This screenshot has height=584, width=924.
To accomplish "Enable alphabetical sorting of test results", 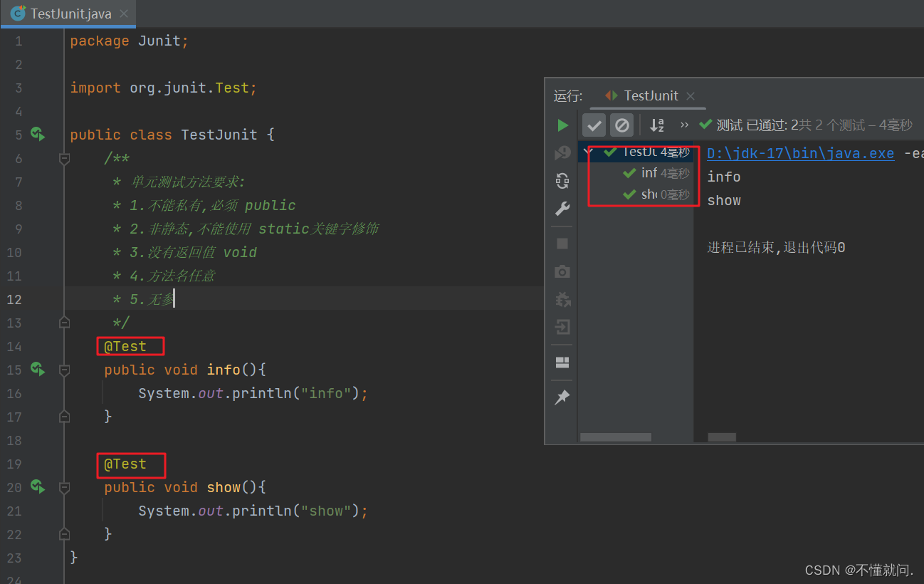I will 656,125.
